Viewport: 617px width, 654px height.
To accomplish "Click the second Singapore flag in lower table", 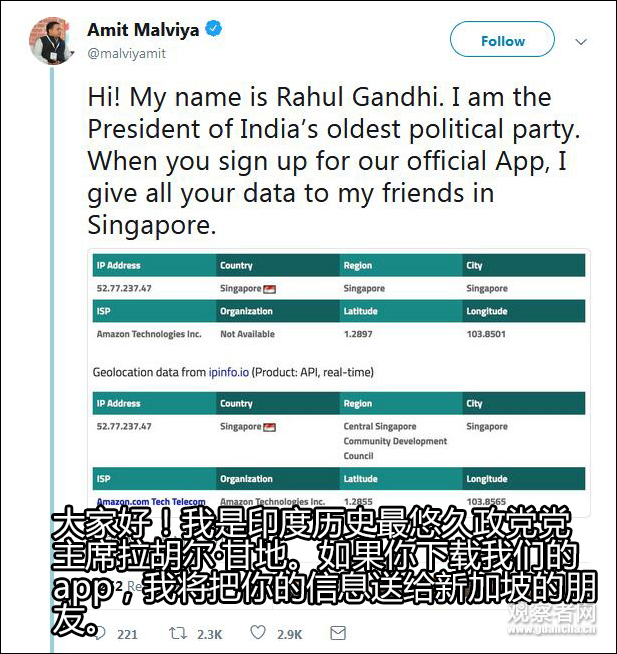I will (269, 427).
